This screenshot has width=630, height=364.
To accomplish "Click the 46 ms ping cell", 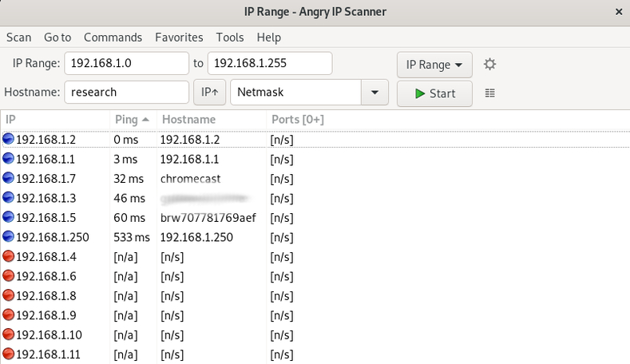I will point(129,198).
